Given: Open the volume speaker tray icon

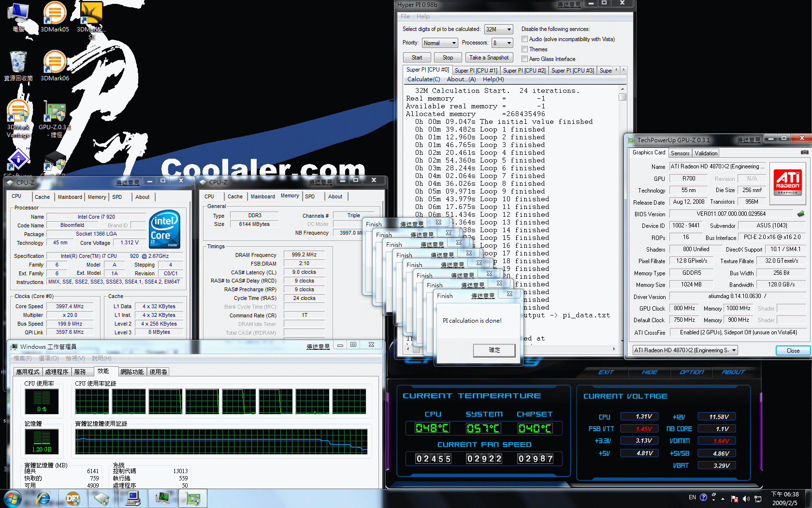Looking at the screenshot, I should click(746, 498).
